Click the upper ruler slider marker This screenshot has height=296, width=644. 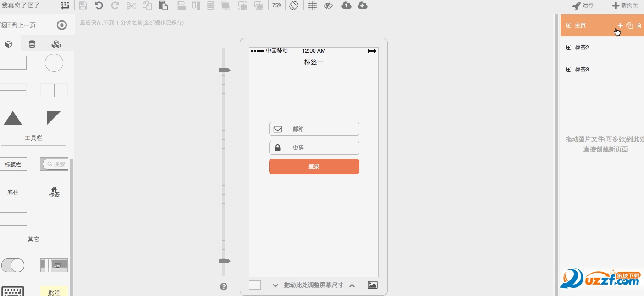(x=224, y=70)
